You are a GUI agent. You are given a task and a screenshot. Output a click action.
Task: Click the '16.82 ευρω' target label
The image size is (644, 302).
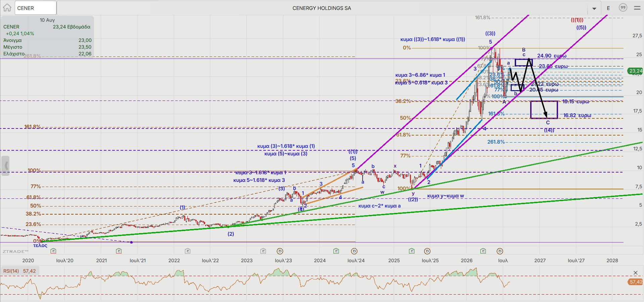click(577, 115)
